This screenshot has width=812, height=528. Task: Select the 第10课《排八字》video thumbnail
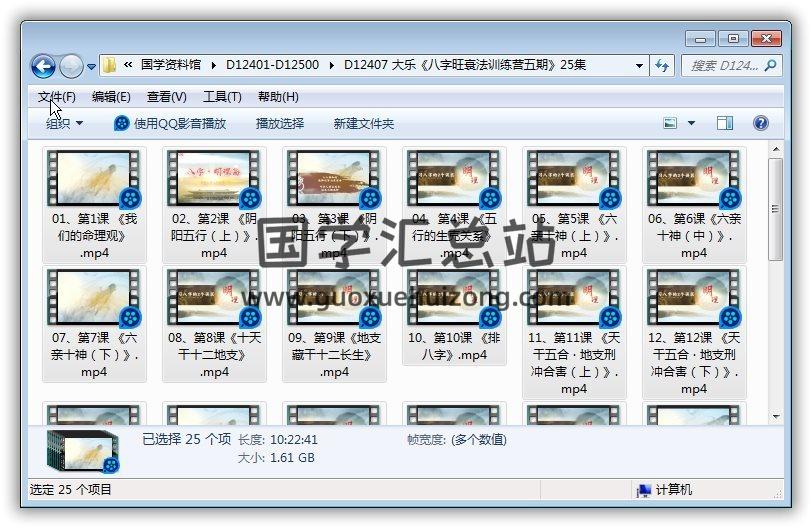click(454, 300)
